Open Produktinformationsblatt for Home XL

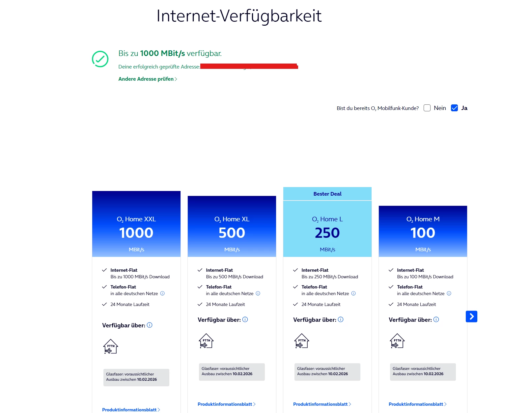226,404
